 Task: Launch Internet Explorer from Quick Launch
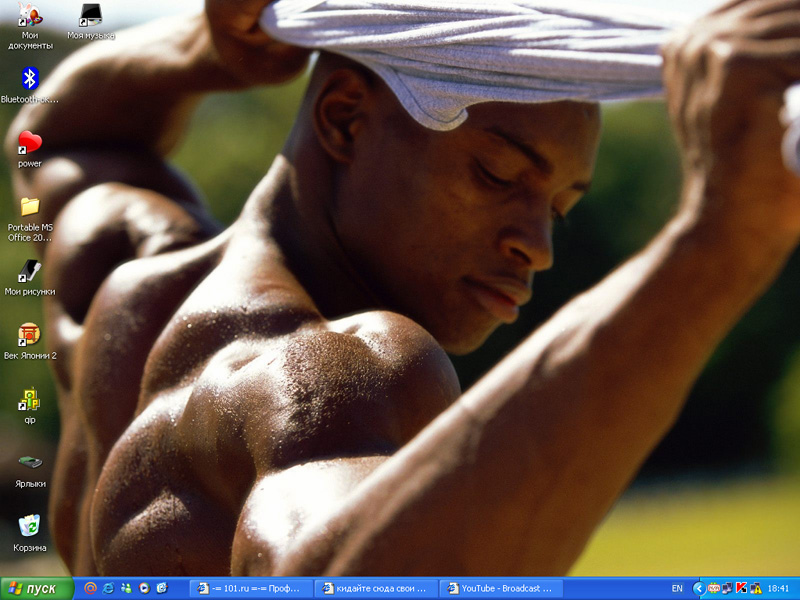[108, 589]
